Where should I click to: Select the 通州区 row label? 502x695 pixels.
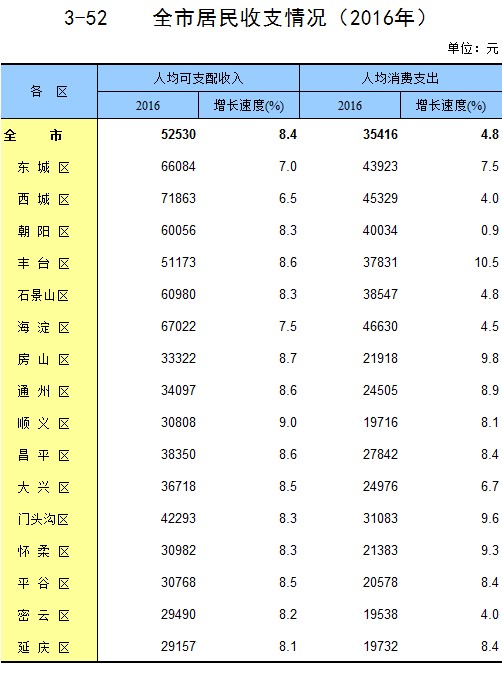(43, 391)
